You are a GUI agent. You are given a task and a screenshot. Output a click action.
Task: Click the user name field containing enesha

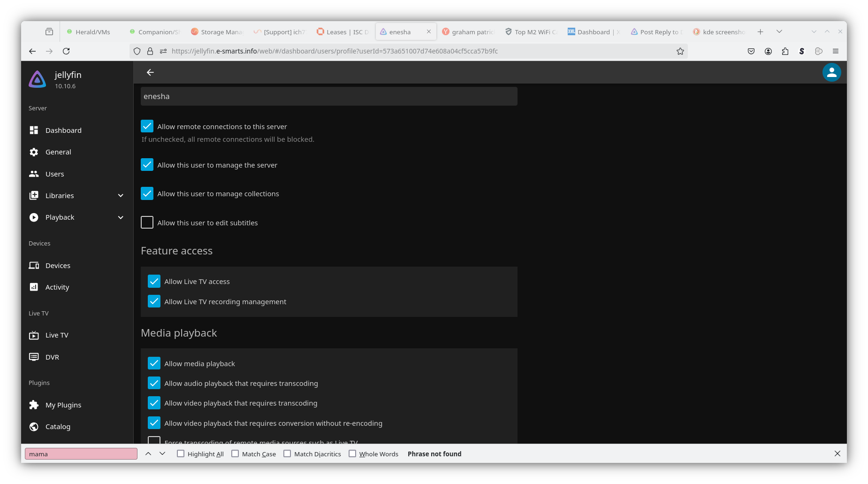[x=328, y=96]
